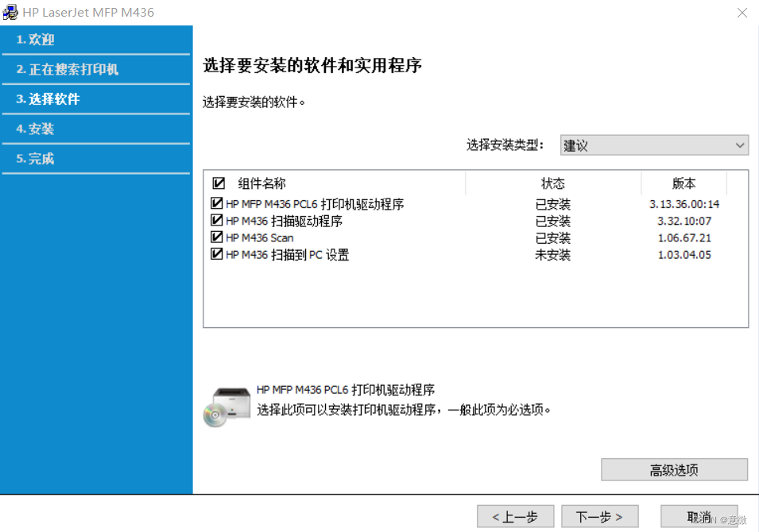
Task: Click version 1.03.04.05
Action: tap(684, 255)
